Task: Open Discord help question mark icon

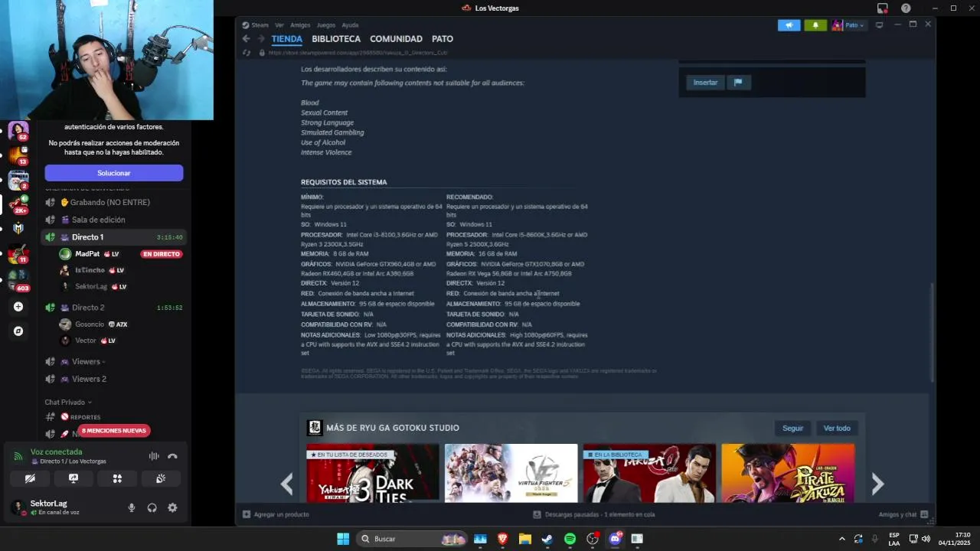Action: [x=906, y=8]
